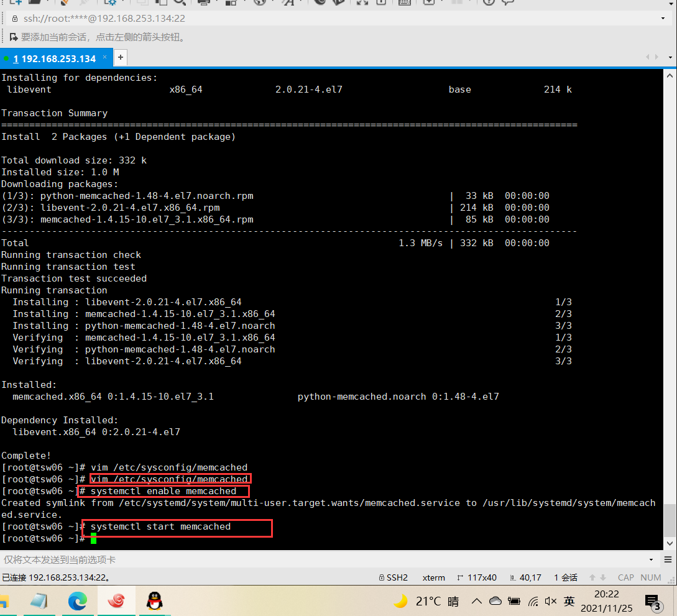Click the terminal scrollbar thumb
Image resolution: width=677 pixels, height=616 pixels.
pyautogui.click(x=670, y=520)
